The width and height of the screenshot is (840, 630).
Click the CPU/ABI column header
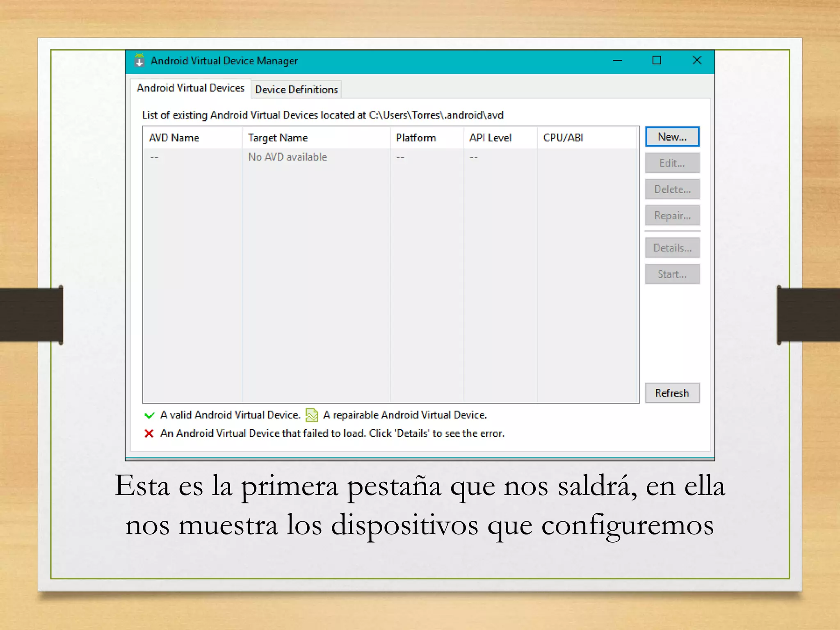pyautogui.click(x=587, y=138)
